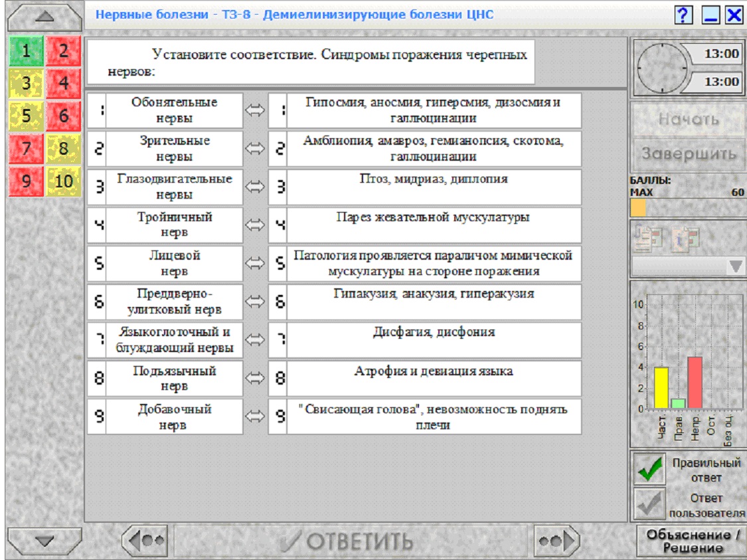Select question 9 red tile
The width and height of the screenshot is (747, 560).
[x=26, y=181]
